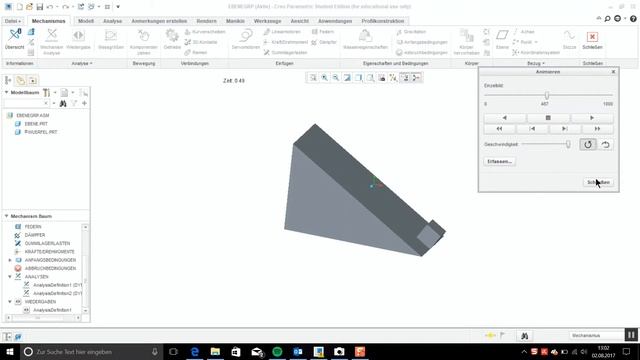
Task: Click Gummilagerlasten bushing loads tool
Action: click(285, 53)
